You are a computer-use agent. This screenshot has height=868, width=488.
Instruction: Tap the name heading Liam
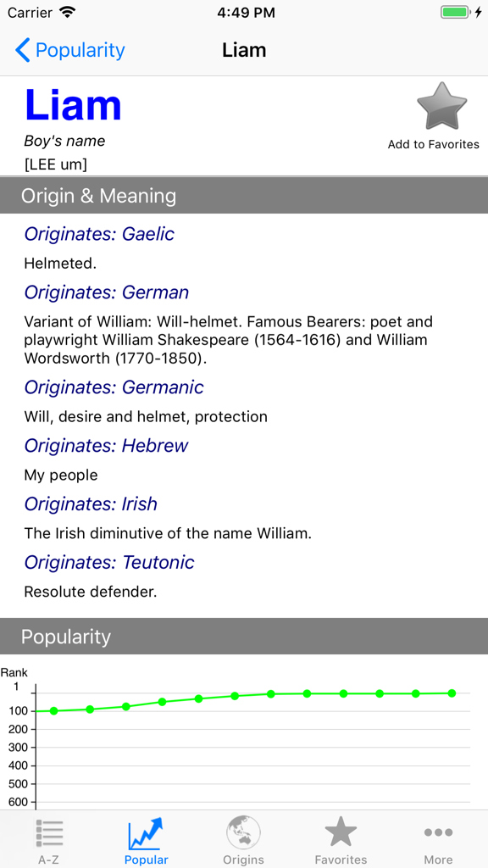click(x=73, y=105)
